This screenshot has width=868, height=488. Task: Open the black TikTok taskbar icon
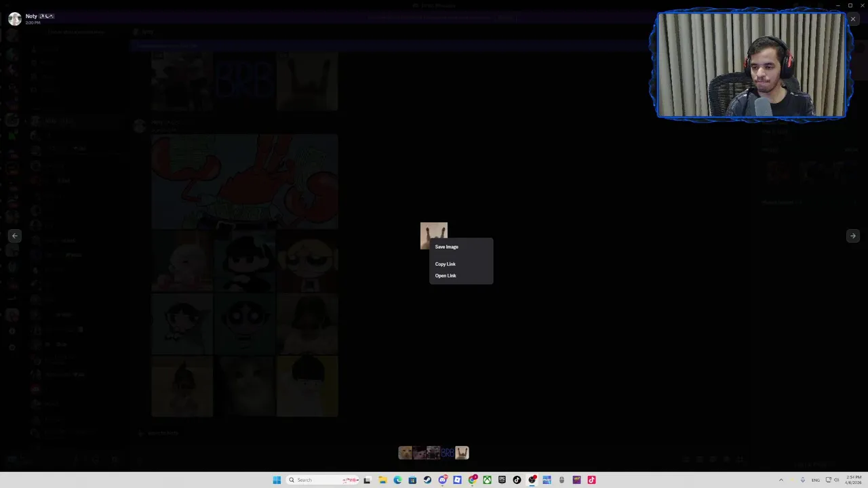coord(517,480)
